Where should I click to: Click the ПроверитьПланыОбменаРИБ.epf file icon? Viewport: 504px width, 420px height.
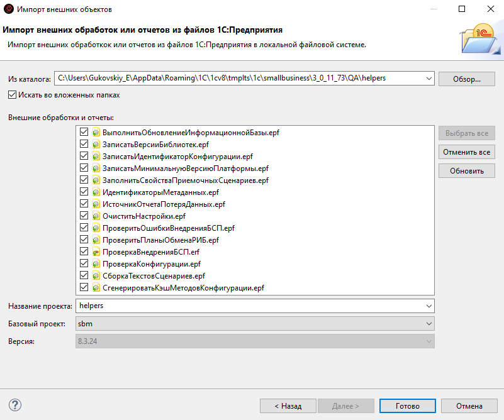point(96,240)
